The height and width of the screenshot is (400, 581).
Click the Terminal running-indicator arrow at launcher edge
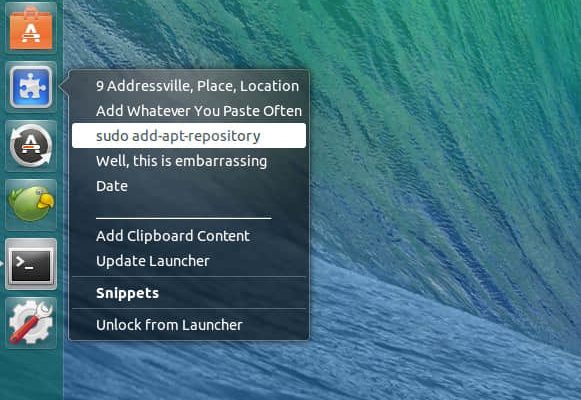click(x=1, y=264)
